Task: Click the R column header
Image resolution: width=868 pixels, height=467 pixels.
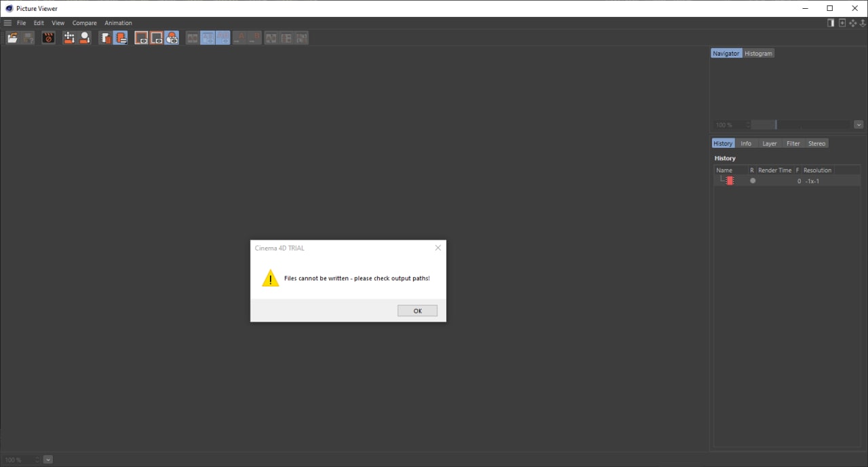Action: [752, 170]
